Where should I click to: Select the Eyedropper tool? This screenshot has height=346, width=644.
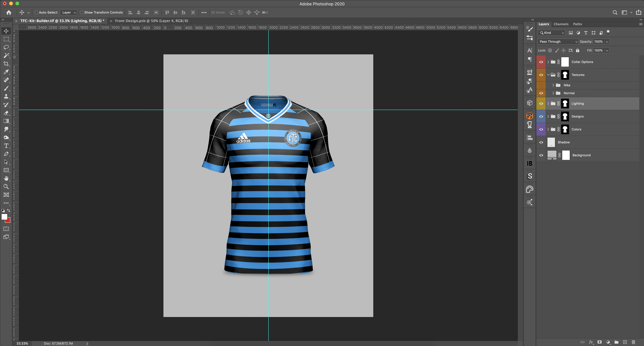coord(6,72)
